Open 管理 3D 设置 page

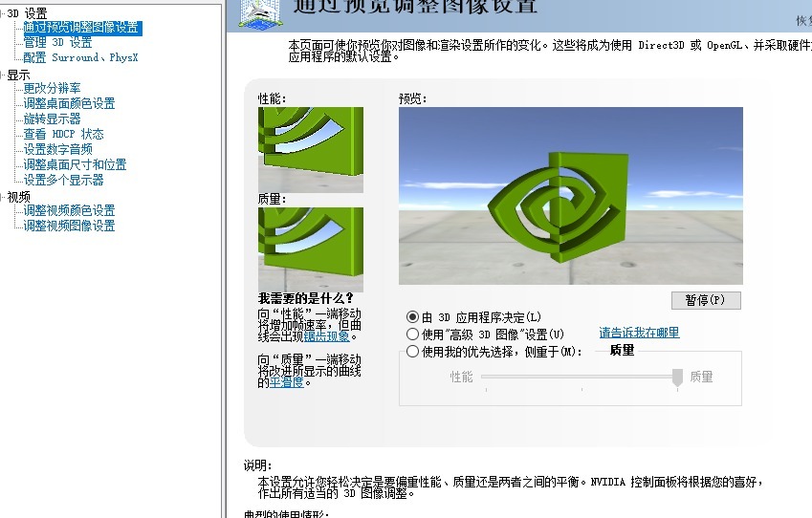pos(57,42)
